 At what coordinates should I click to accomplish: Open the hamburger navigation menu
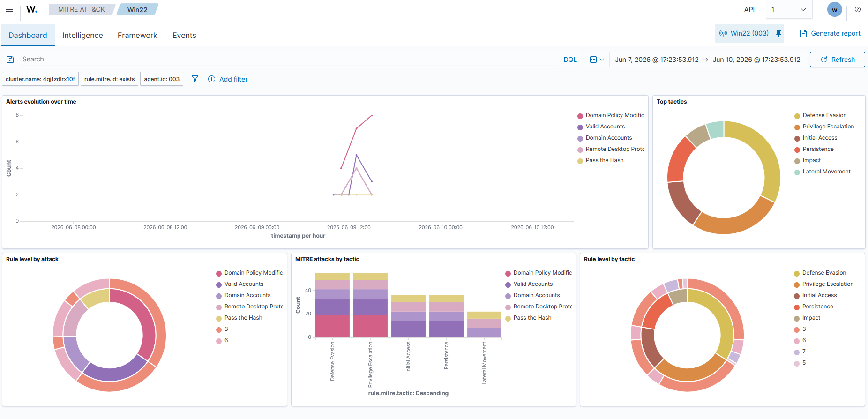tap(9, 9)
